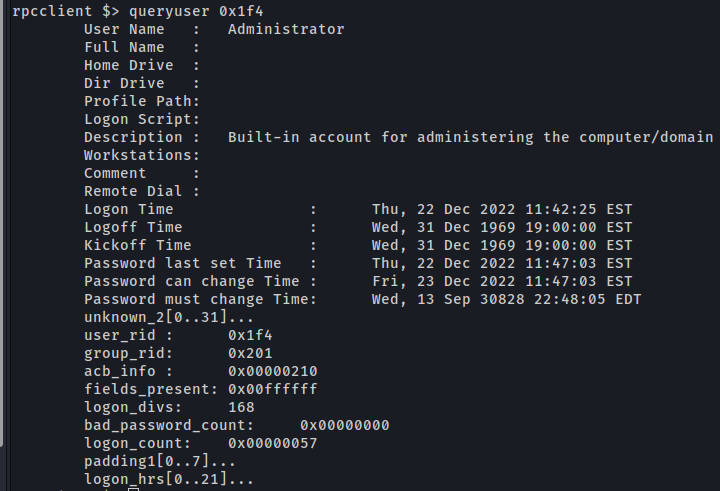Click the Full Name field label
Viewport: 720px width, 491px height.
tap(124, 47)
